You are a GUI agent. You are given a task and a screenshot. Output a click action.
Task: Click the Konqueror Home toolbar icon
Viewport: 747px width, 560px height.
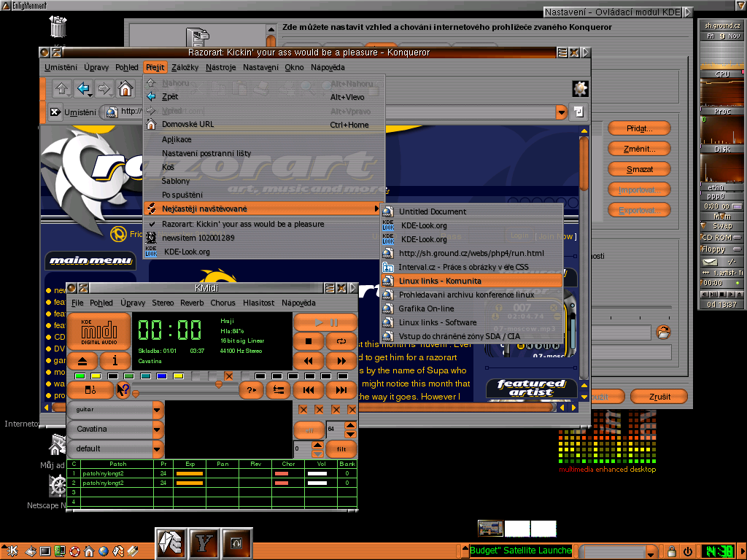(125, 88)
